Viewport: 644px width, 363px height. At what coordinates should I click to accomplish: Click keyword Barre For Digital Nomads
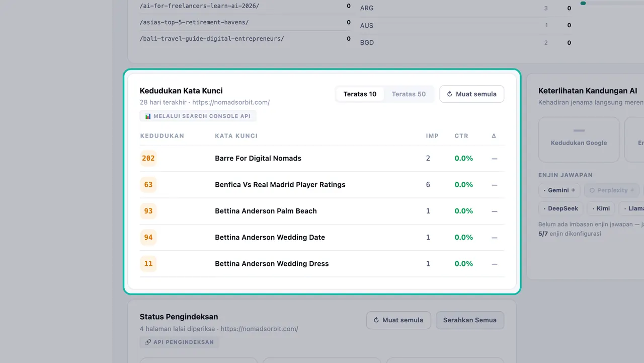258,158
